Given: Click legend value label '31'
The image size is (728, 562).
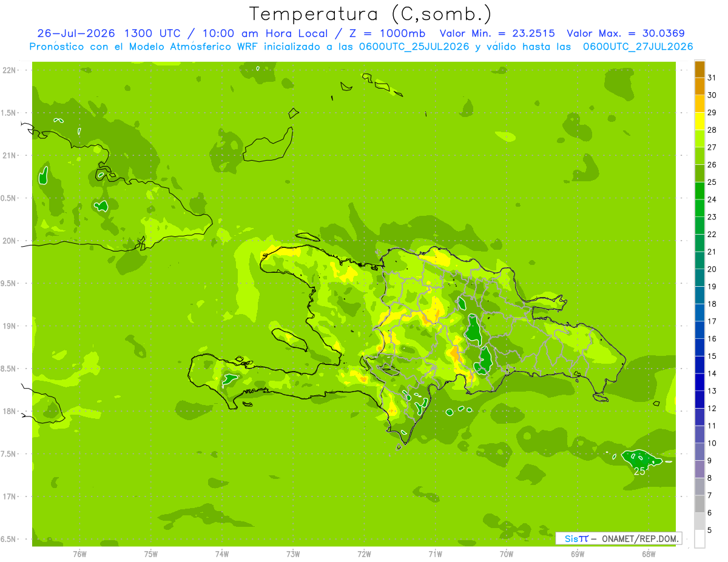Looking at the screenshot, I should (x=712, y=78).
